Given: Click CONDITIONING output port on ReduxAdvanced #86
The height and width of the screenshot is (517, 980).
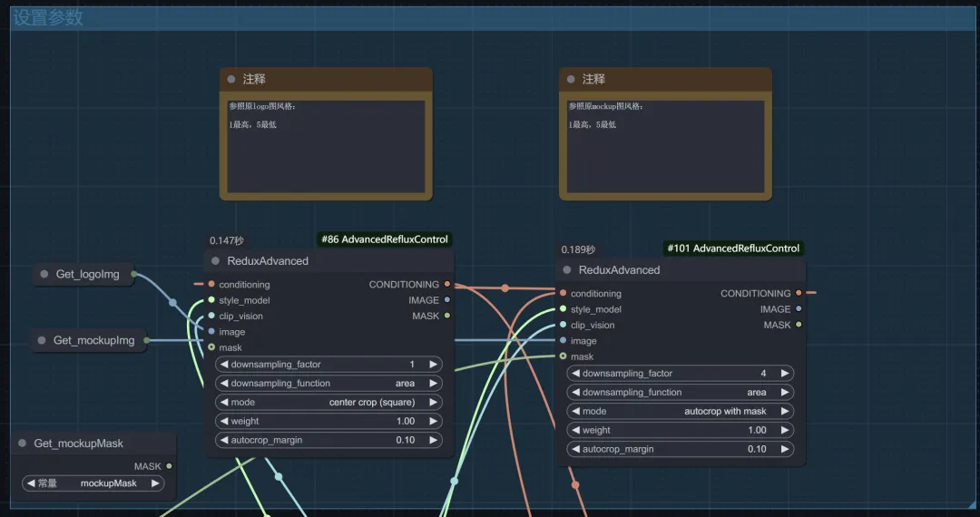Looking at the screenshot, I should click(x=446, y=284).
